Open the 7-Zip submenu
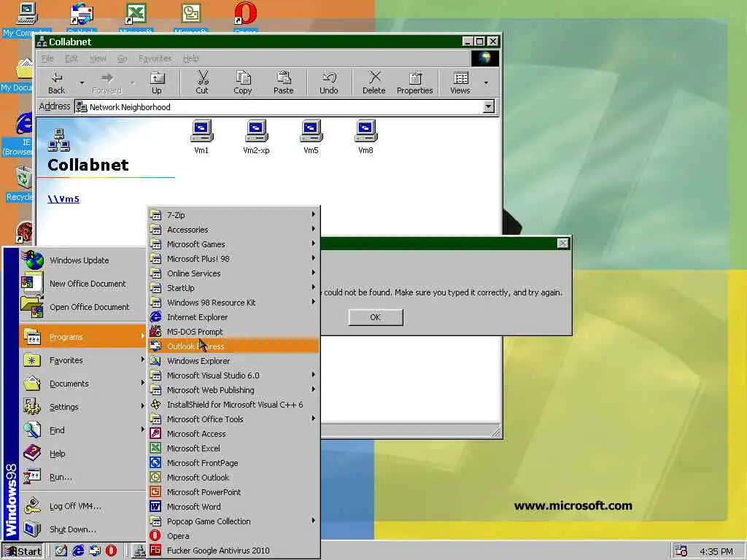 (x=233, y=215)
